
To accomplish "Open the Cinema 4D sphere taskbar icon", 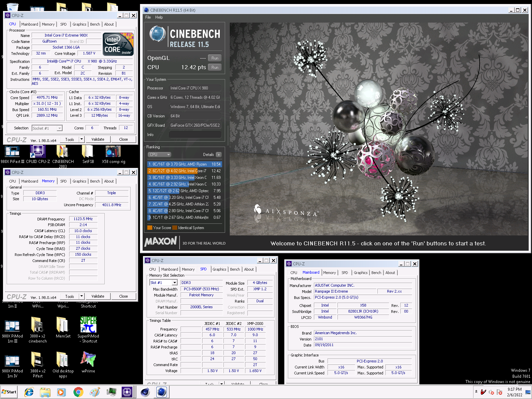I will coord(145,392).
